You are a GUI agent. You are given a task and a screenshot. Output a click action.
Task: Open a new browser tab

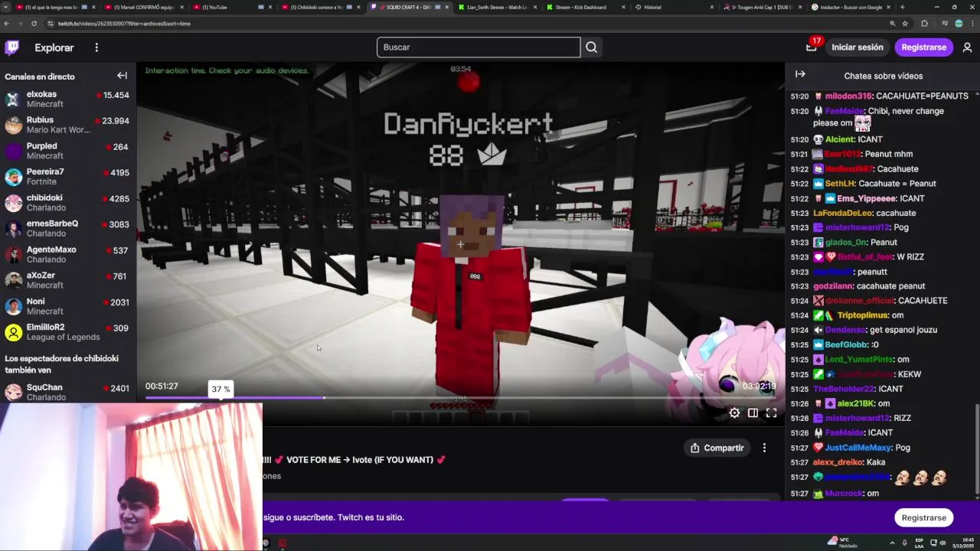point(902,7)
